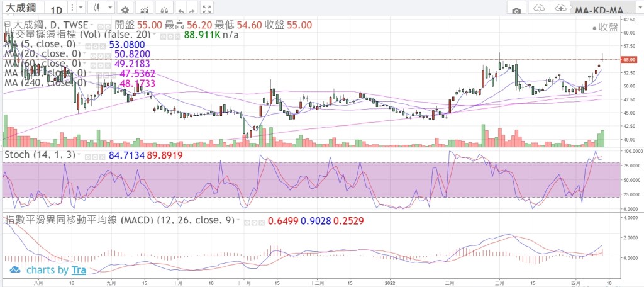The height and width of the screenshot is (287, 644).
Task: Click the MA-KD-MA layout name
Action: (x=601, y=10)
